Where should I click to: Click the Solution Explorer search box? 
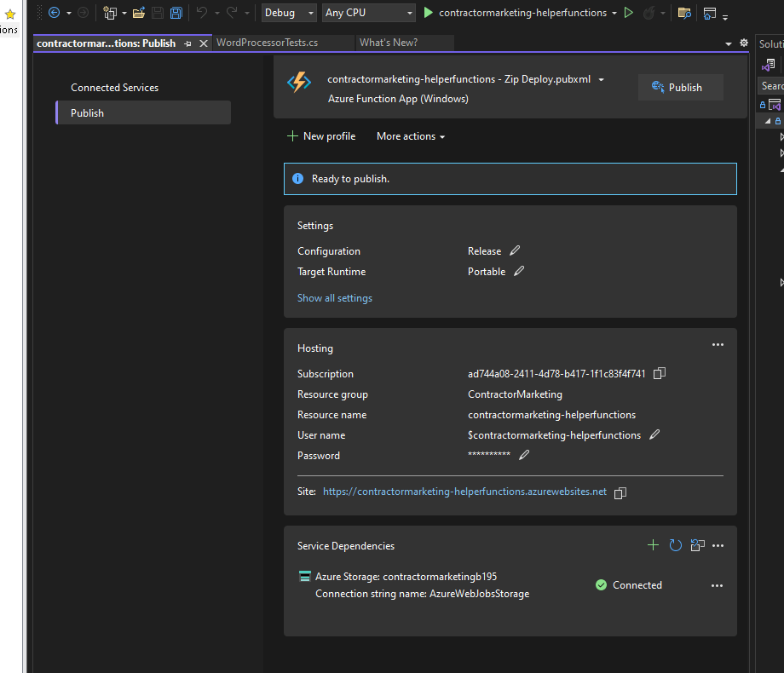pos(771,86)
